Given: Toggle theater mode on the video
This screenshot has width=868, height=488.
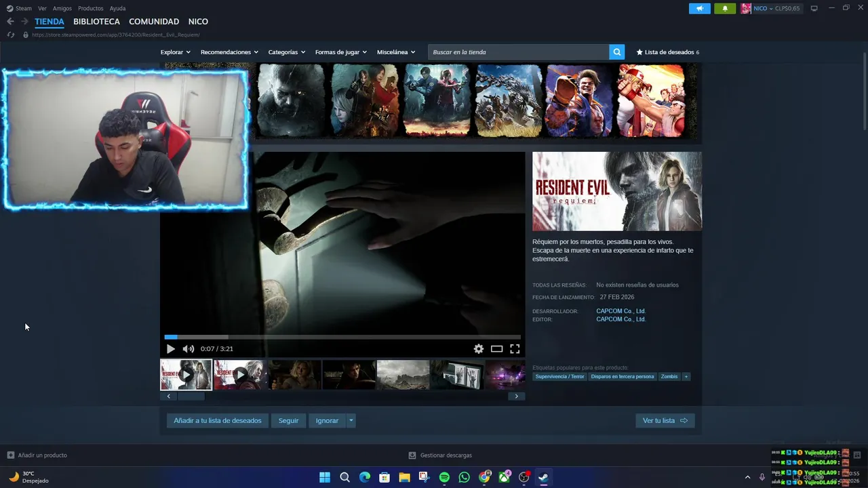Looking at the screenshot, I should point(497,349).
